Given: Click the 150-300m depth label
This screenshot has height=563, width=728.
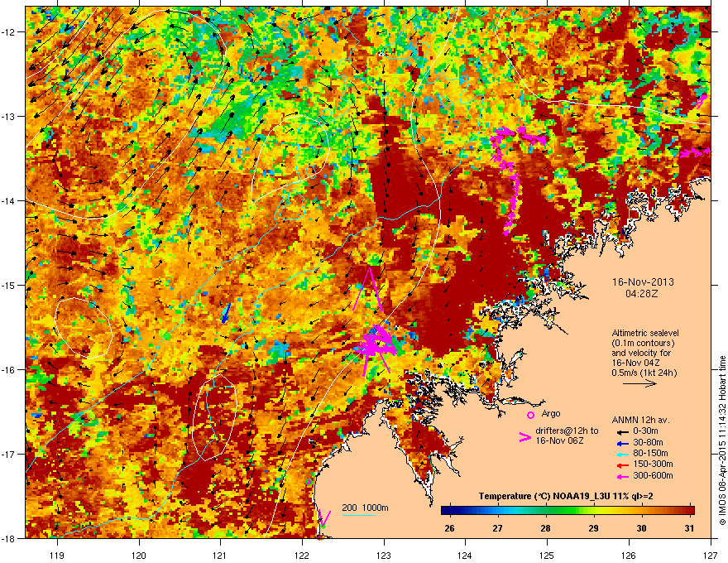Looking at the screenshot, I should tap(653, 464).
